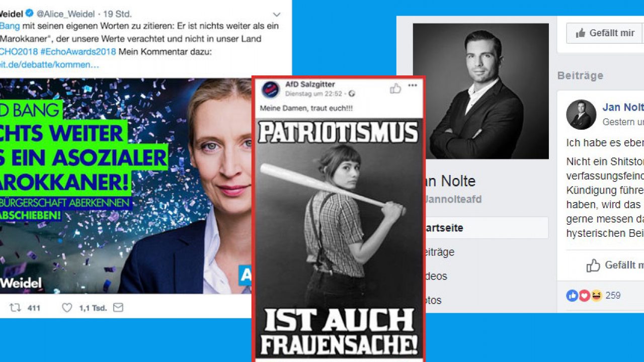Click the like reaction emoji icon
This screenshot has height=362, width=644.
572,296
